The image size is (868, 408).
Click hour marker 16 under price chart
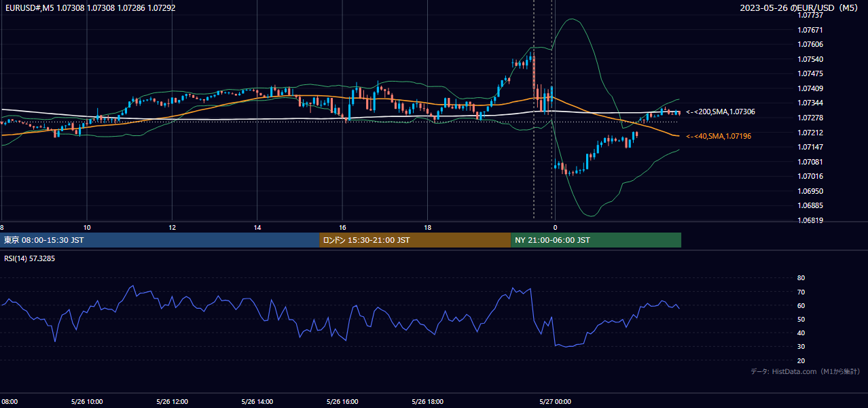point(342,228)
